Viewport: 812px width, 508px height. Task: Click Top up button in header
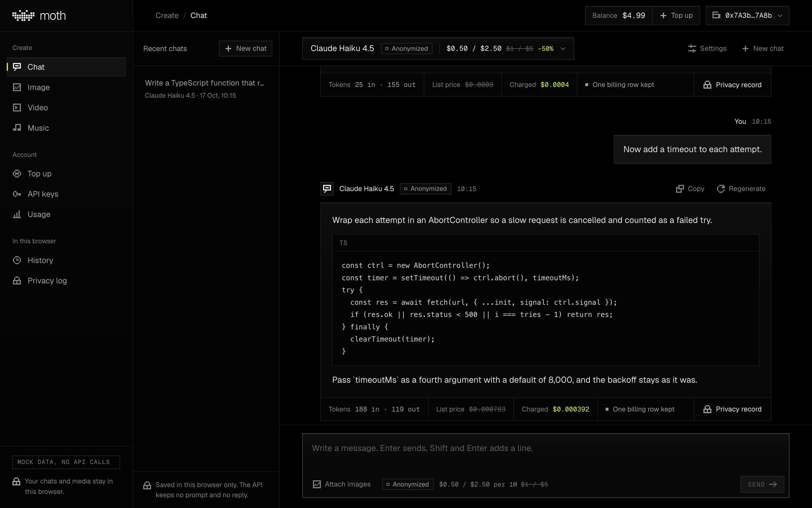point(676,16)
